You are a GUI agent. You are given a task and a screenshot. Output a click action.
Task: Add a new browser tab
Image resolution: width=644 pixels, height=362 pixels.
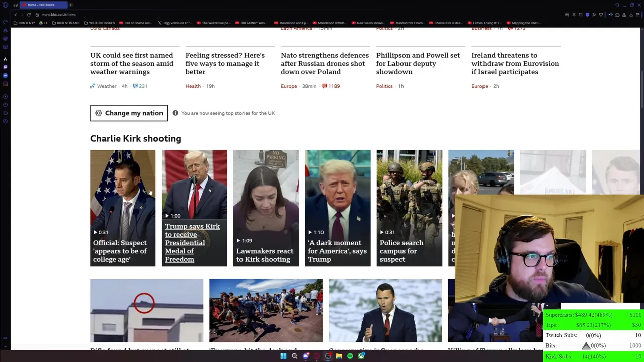pos(71,5)
